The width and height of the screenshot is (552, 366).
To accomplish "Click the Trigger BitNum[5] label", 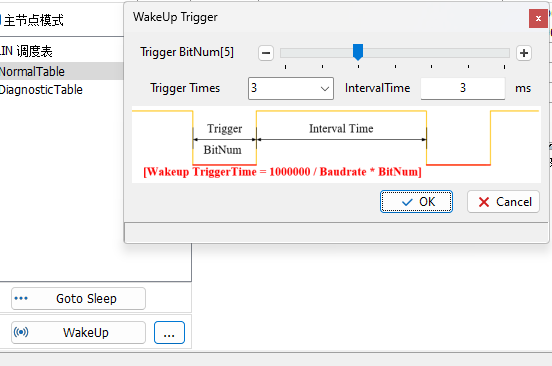I will 187,52.
